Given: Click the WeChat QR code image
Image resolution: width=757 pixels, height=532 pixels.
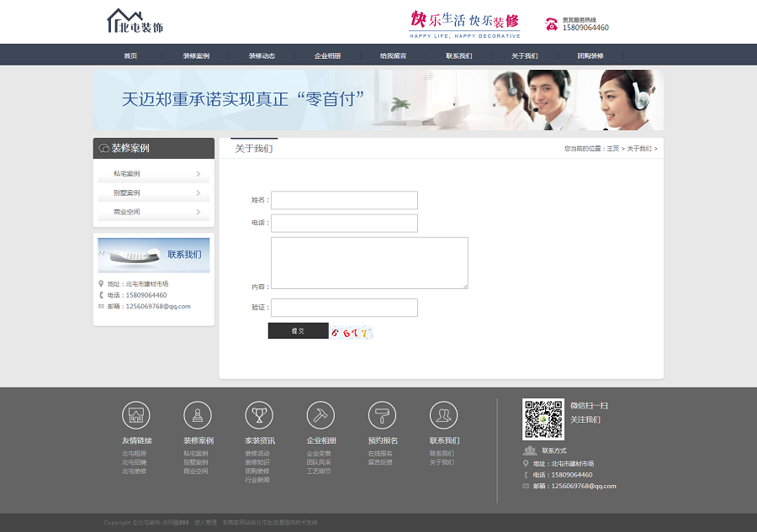Looking at the screenshot, I should pos(543,419).
